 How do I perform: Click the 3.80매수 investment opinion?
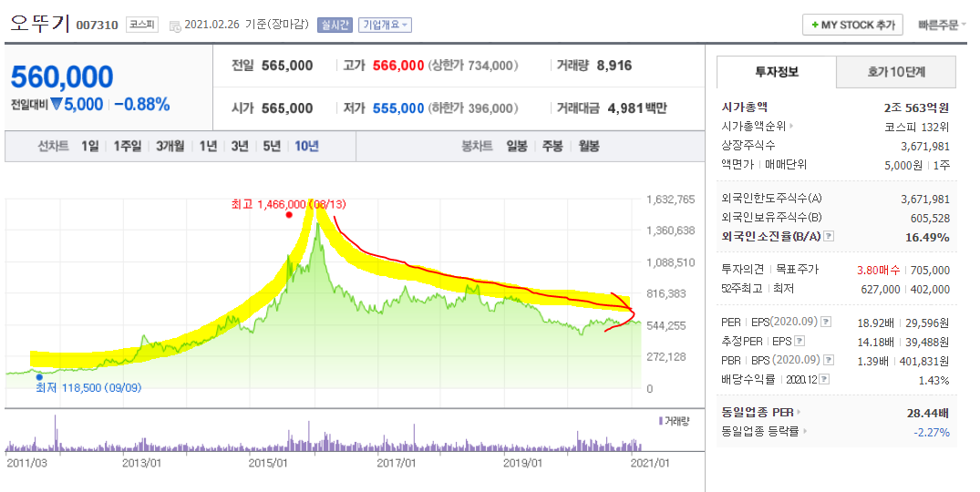click(879, 270)
